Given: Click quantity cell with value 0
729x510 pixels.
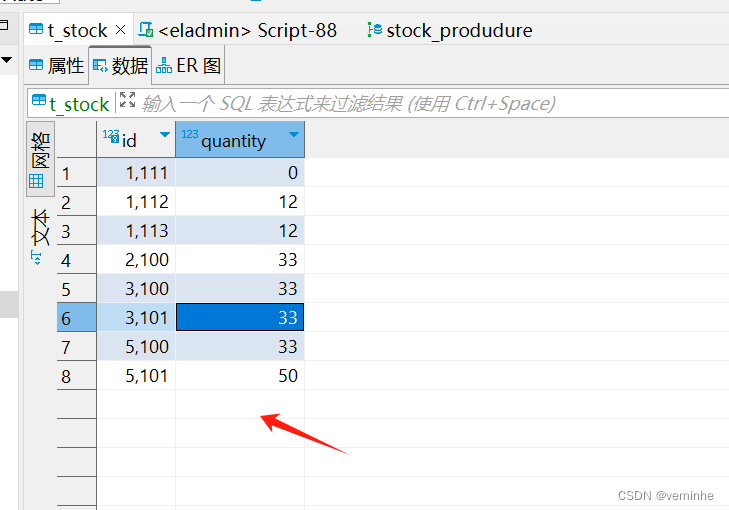Looking at the screenshot, I should tap(240, 173).
